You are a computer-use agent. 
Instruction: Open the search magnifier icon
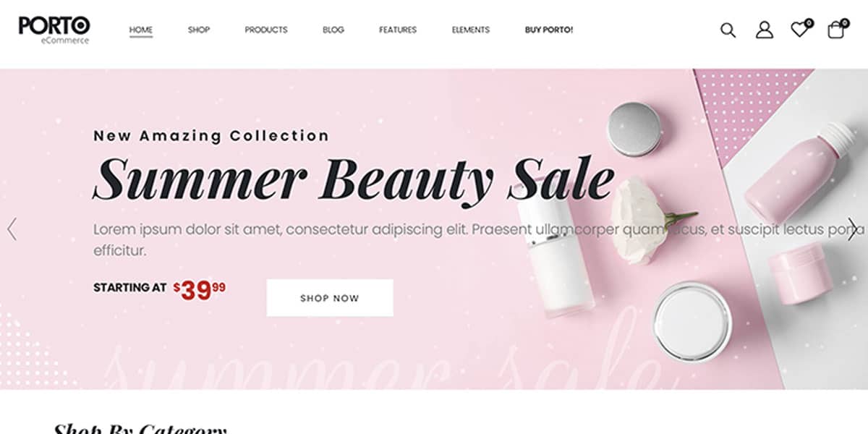click(x=728, y=30)
